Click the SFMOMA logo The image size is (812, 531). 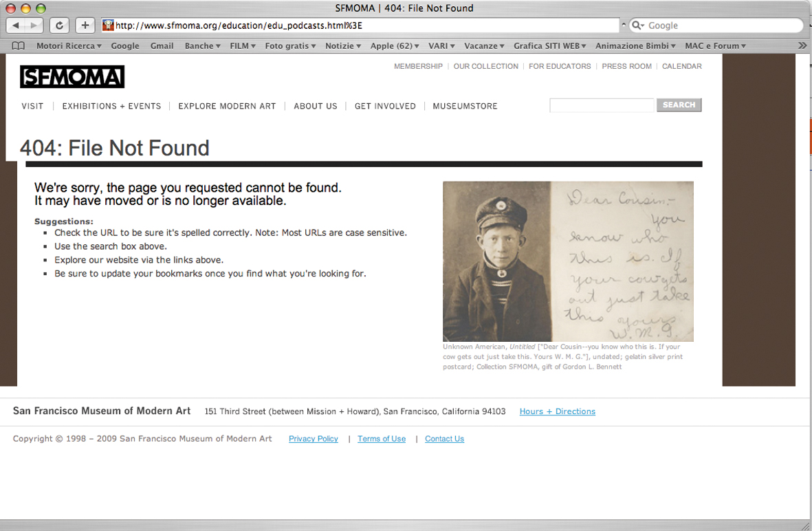[72, 77]
